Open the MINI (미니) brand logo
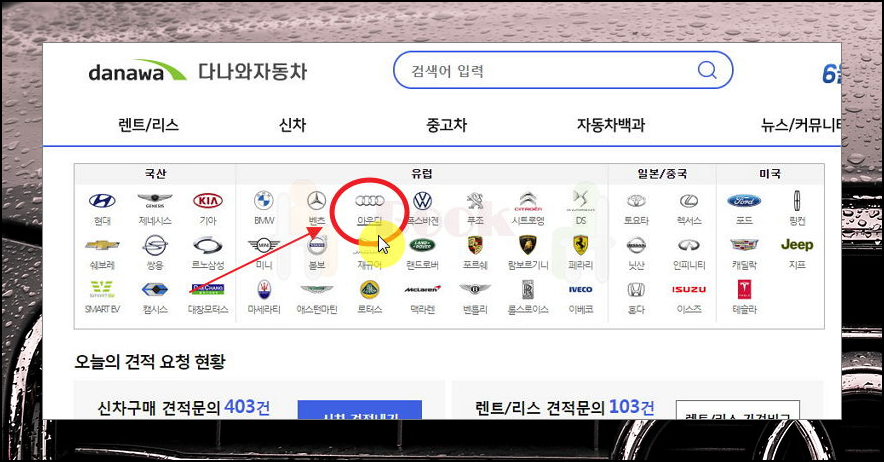 point(263,245)
